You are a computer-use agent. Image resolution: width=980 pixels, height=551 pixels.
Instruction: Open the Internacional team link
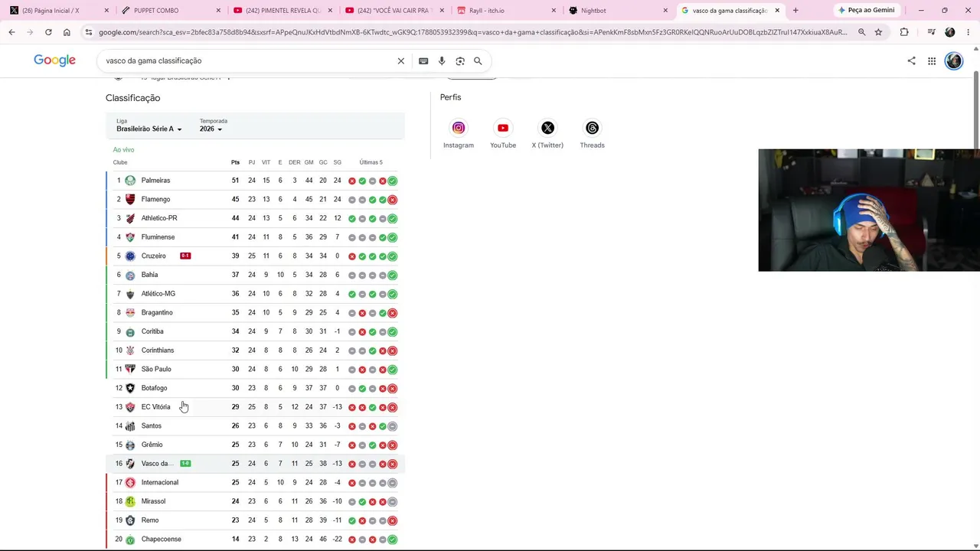point(159,483)
